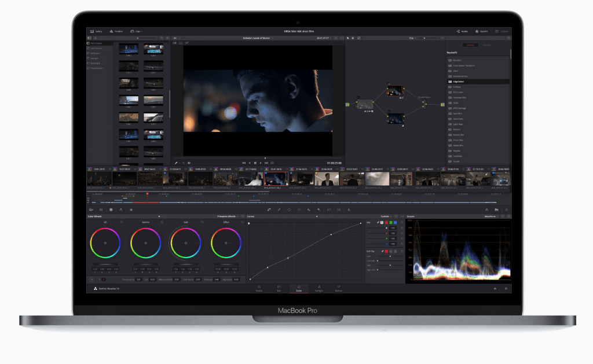Screen dimensions: 593x364
Task: Open the Blur palette
Action: (x=309, y=209)
